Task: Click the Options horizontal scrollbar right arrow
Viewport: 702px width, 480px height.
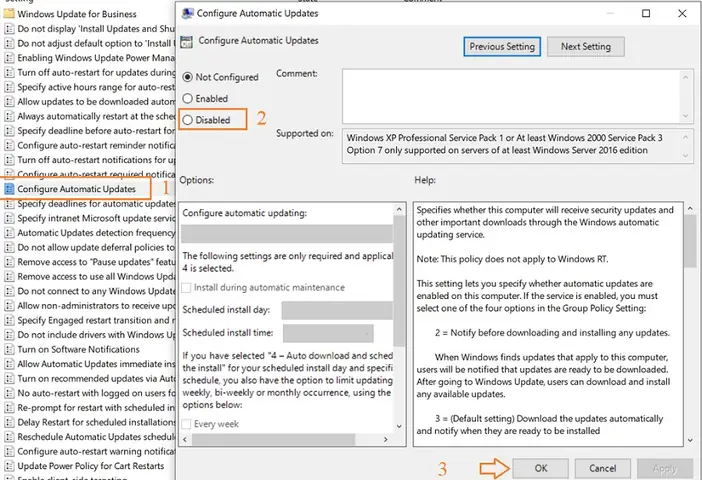Action: tap(385, 440)
